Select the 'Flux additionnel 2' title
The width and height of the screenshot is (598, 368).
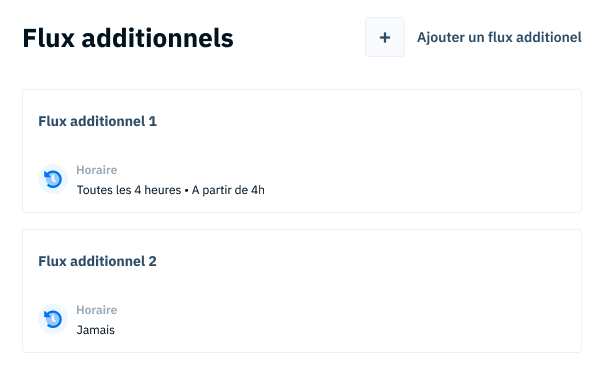97,261
